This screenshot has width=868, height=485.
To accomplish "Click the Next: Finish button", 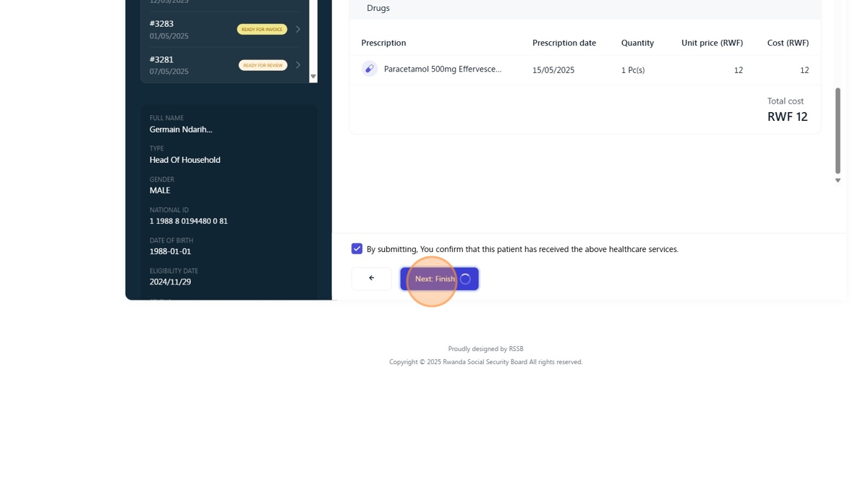I will pyautogui.click(x=439, y=279).
